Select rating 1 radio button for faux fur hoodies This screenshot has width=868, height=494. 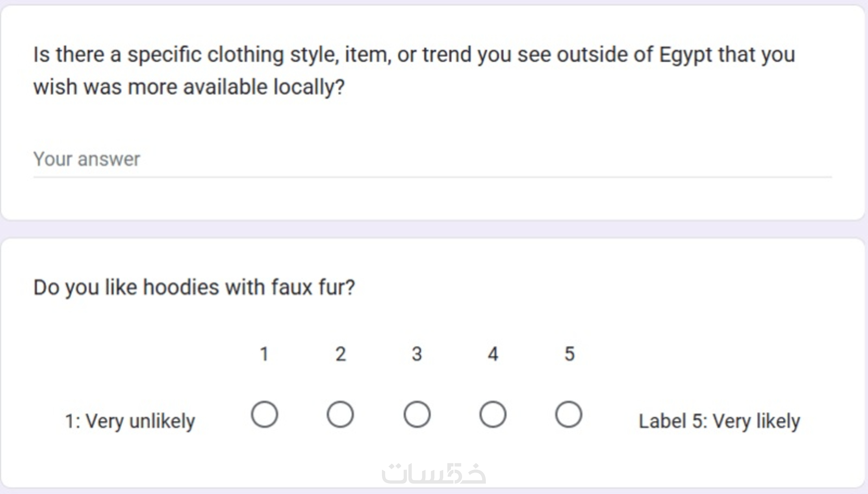click(x=264, y=414)
